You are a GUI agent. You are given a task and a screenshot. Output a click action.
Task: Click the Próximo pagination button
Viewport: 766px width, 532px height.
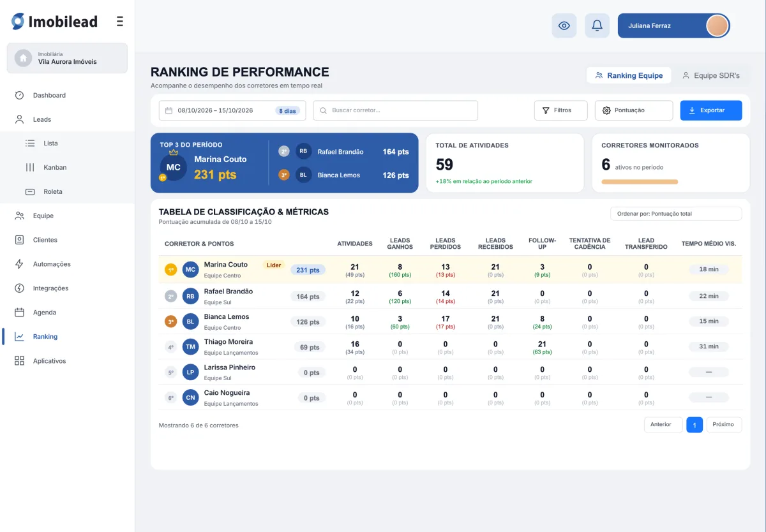(724, 425)
